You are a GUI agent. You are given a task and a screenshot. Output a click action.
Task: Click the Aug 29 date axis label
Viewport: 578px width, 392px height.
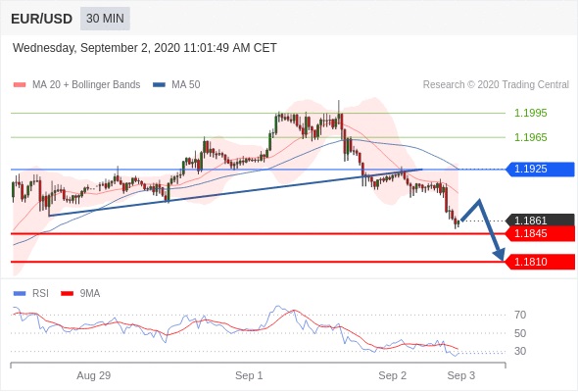tap(94, 375)
